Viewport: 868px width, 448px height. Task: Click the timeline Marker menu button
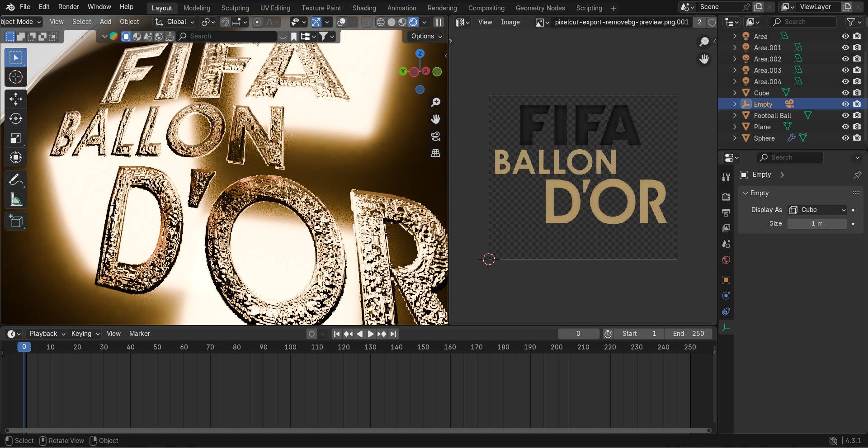coord(139,334)
